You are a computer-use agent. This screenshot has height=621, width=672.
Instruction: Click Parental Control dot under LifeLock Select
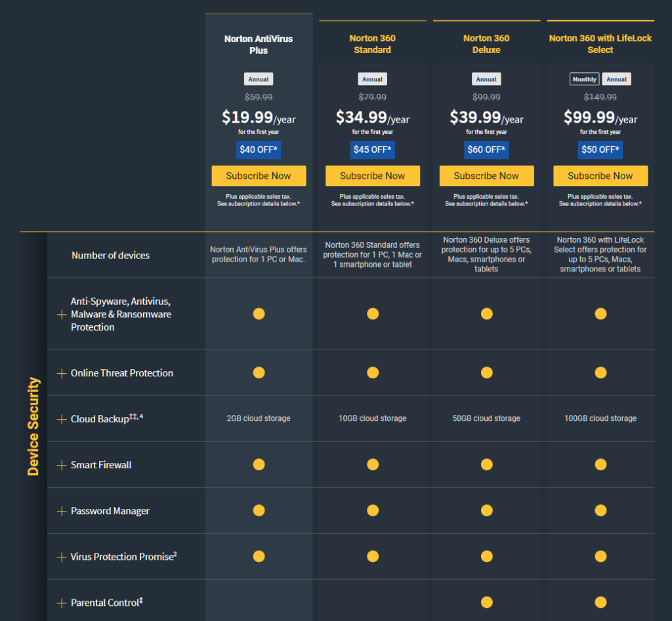(601, 602)
